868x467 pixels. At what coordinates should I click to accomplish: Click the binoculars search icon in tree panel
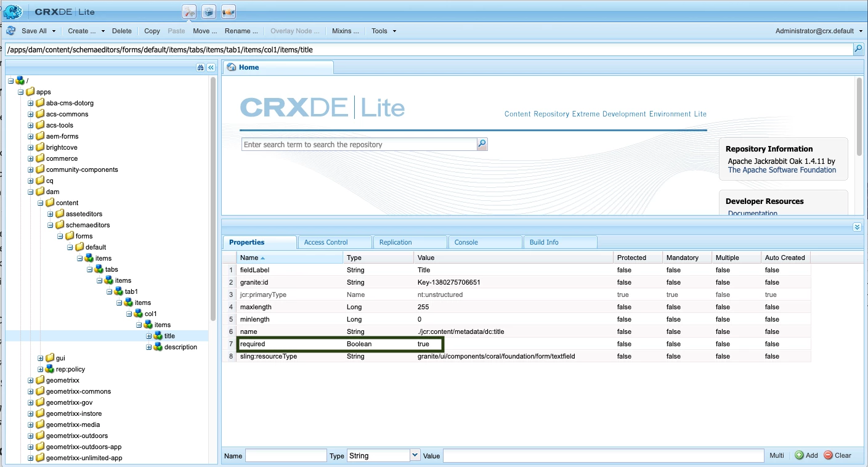tap(200, 67)
